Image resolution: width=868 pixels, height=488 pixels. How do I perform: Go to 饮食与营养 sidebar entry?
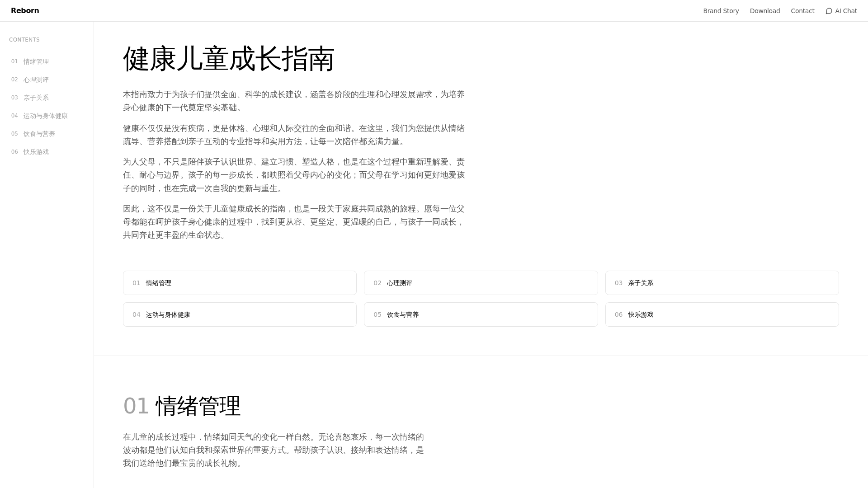click(39, 134)
